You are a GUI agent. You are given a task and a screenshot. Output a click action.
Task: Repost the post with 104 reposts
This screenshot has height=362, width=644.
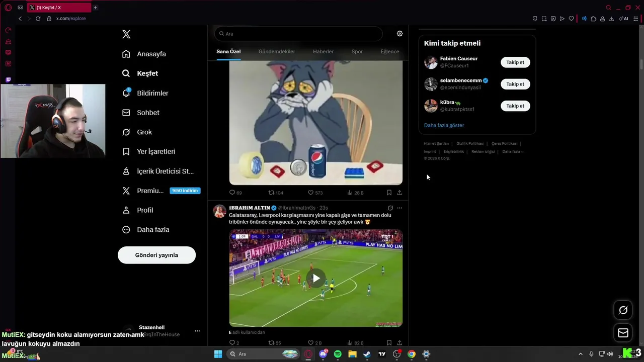pos(276,193)
